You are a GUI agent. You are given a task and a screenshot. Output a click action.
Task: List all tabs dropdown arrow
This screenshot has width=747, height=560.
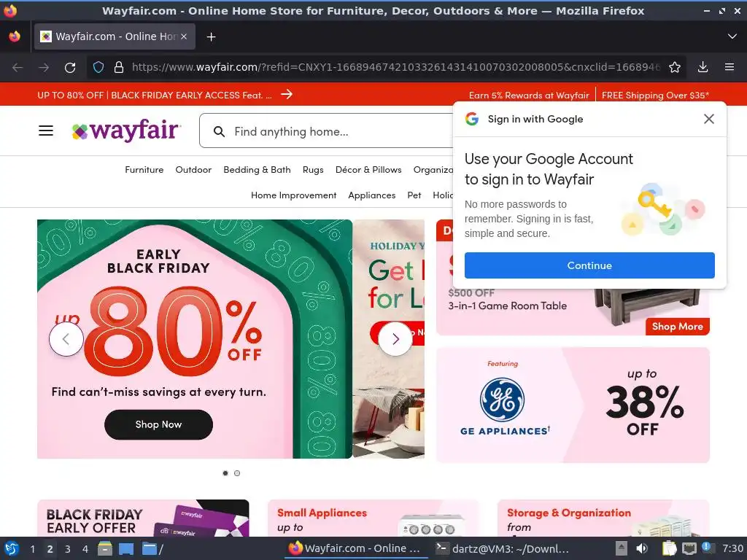tap(732, 36)
